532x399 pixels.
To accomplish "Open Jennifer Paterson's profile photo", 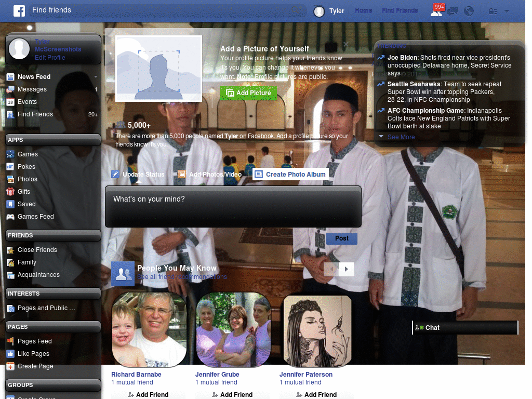I will tap(317, 331).
